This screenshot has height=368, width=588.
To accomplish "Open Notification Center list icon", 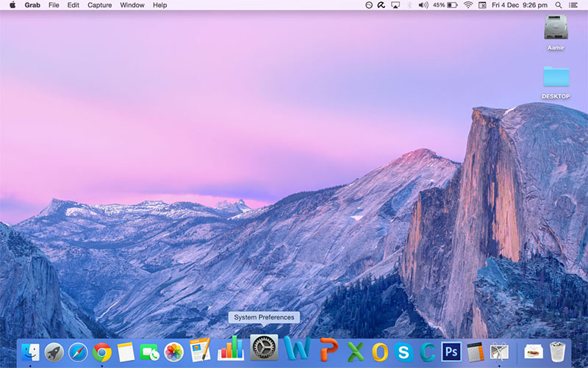I will pos(573,5).
